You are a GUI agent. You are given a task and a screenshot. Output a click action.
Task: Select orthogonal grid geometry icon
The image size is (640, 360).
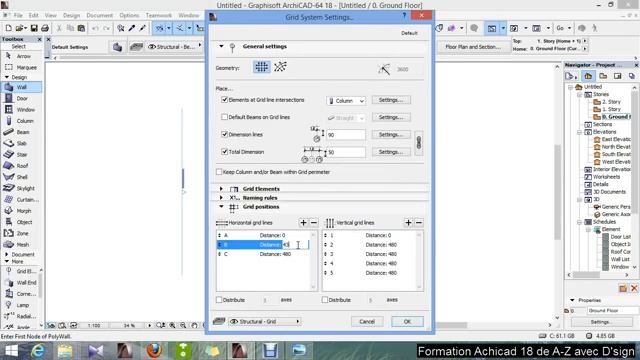261,67
